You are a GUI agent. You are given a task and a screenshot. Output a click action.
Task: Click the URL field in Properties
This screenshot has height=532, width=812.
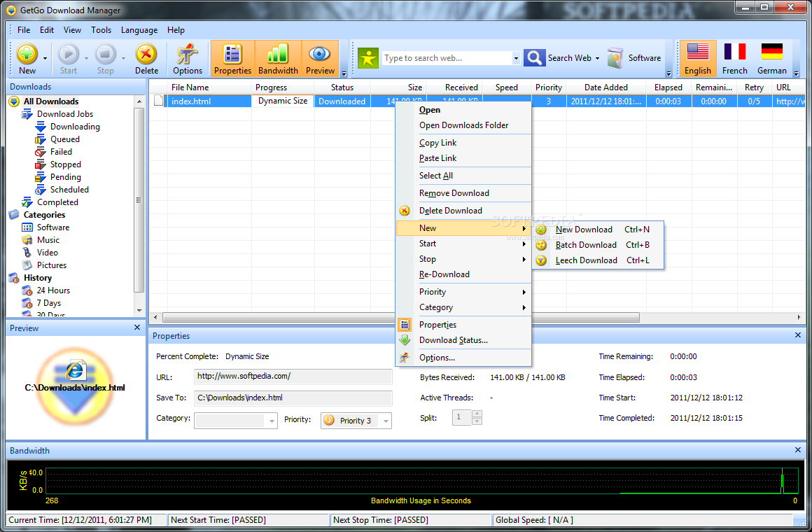(293, 377)
